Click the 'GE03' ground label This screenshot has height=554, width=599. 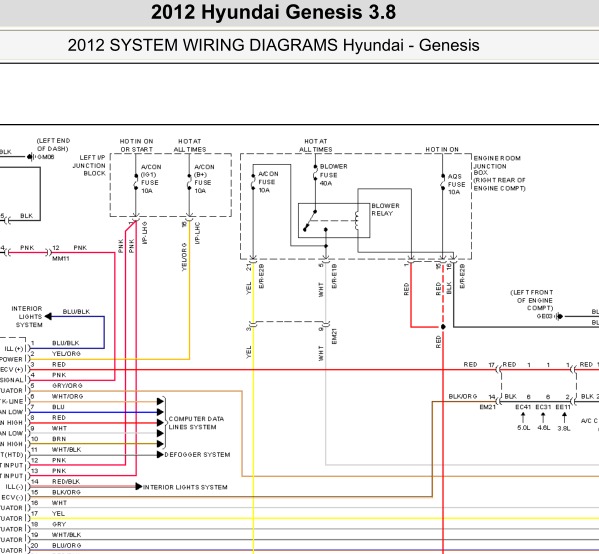545,316
